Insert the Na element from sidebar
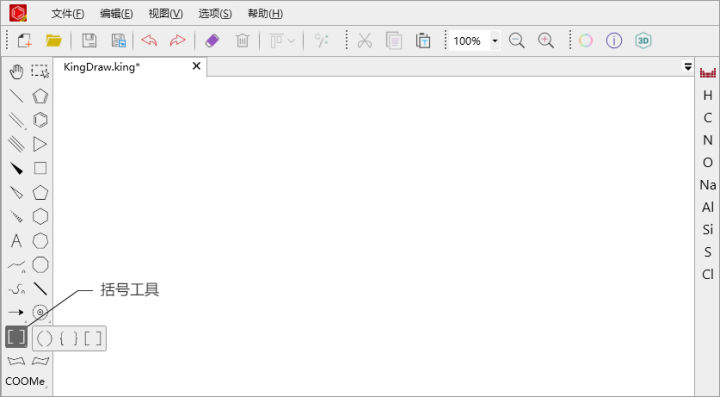This screenshot has height=397, width=720. pyautogui.click(x=708, y=185)
